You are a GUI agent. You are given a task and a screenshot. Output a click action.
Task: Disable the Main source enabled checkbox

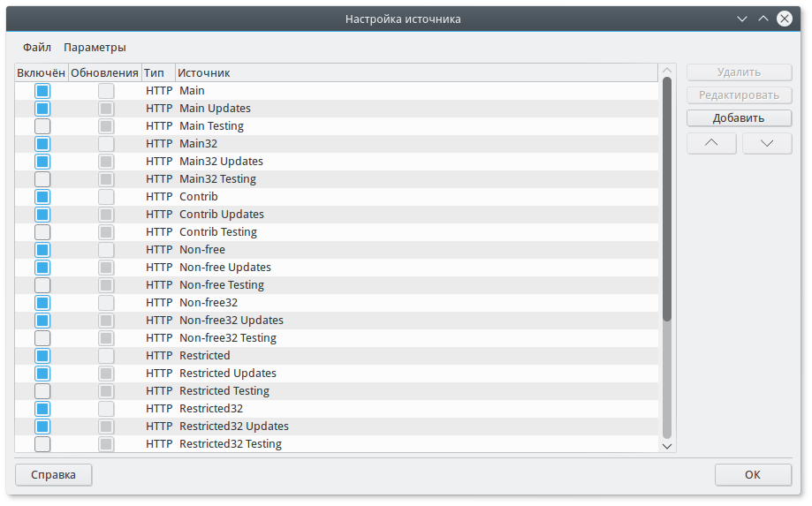pyautogui.click(x=42, y=91)
